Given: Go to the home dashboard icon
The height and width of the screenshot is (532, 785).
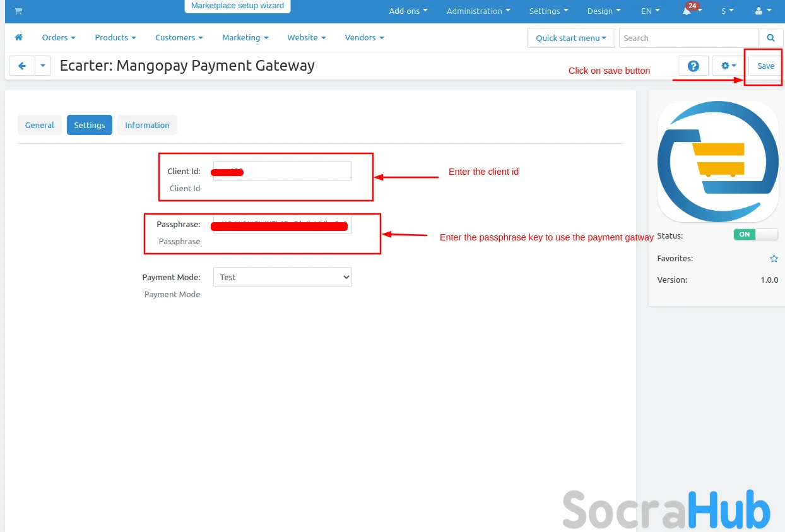Looking at the screenshot, I should pyautogui.click(x=18, y=38).
